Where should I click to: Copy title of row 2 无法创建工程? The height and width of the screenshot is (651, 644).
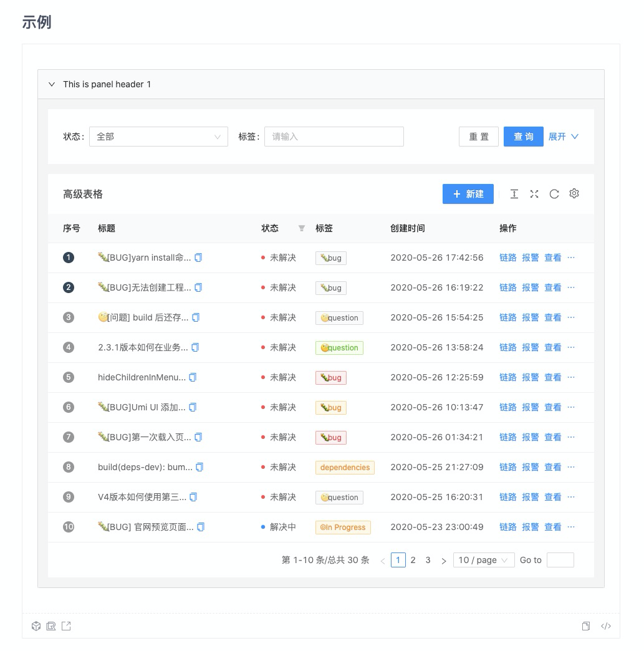click(x=198, y=287)
